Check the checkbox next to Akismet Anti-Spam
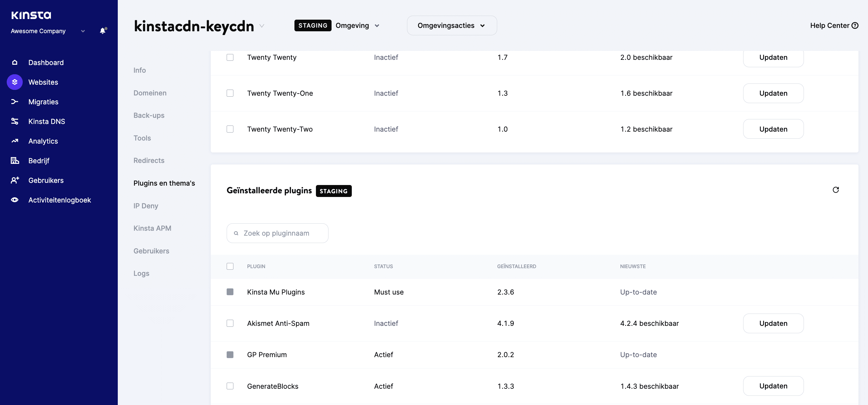Viewport: 868px width, 405px height. click(230, 323)
